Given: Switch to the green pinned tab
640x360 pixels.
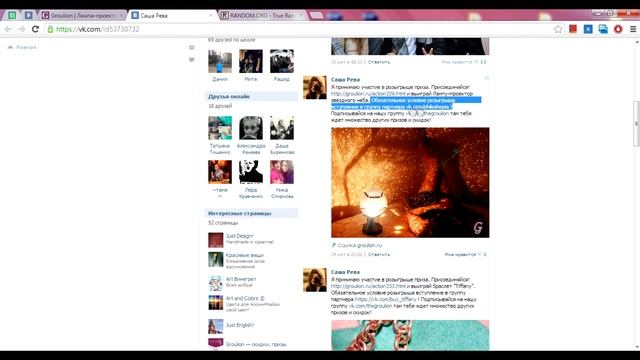Looking at the screenshot, I should pyautogui.click(x=12, y=15).
